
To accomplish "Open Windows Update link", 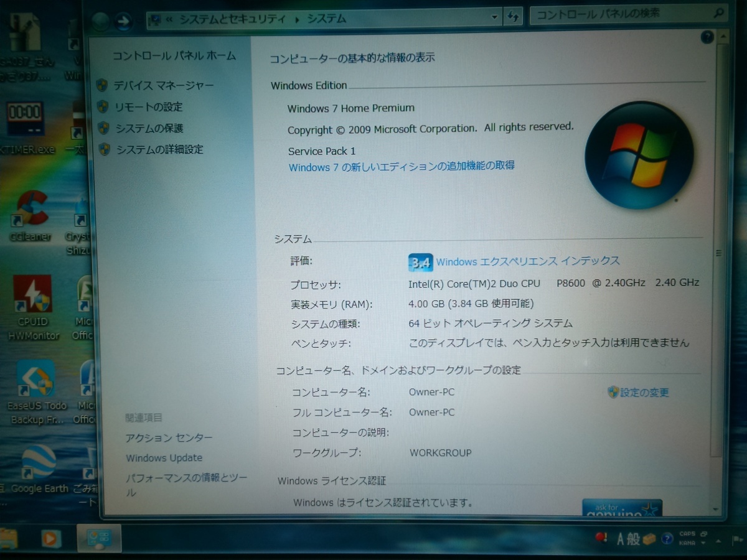I will (164, 458).
